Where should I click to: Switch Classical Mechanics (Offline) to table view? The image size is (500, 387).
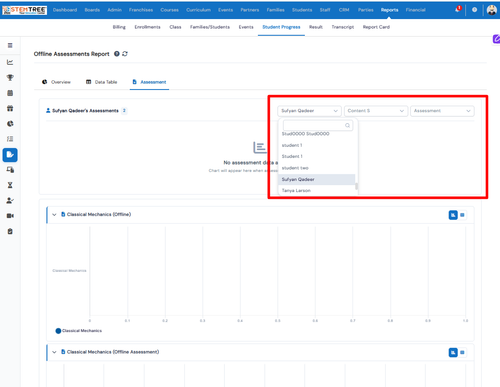pos(462,215)
